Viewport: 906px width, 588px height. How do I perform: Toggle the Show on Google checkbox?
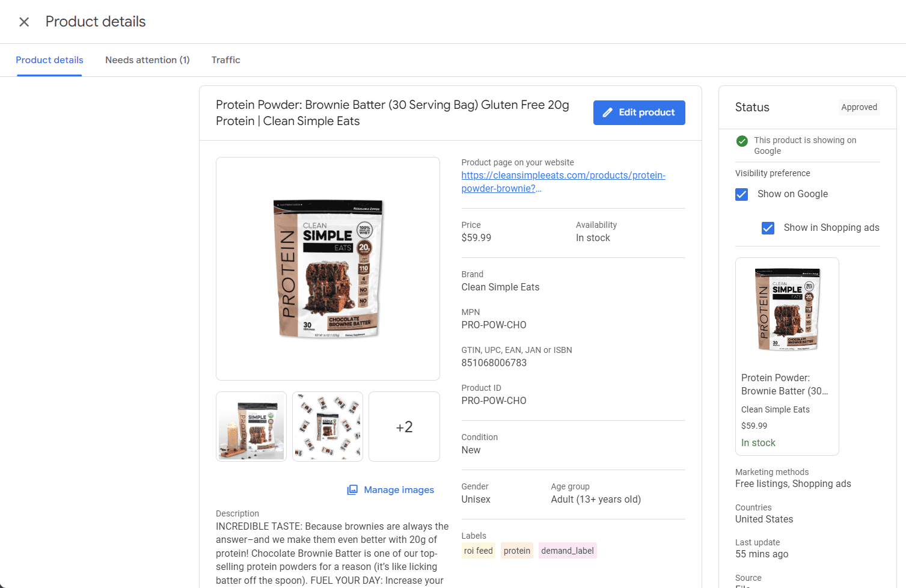tap(742, 194)
